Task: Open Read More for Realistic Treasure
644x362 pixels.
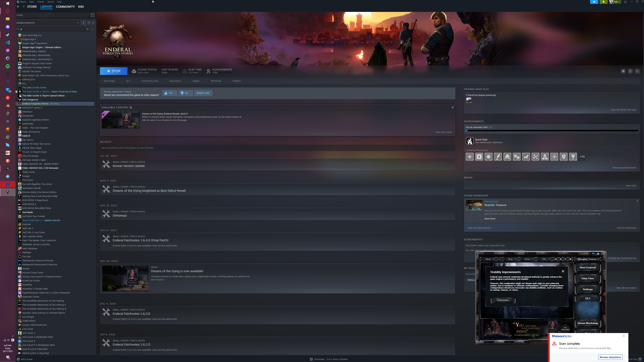Action: [x=490, y=219]
